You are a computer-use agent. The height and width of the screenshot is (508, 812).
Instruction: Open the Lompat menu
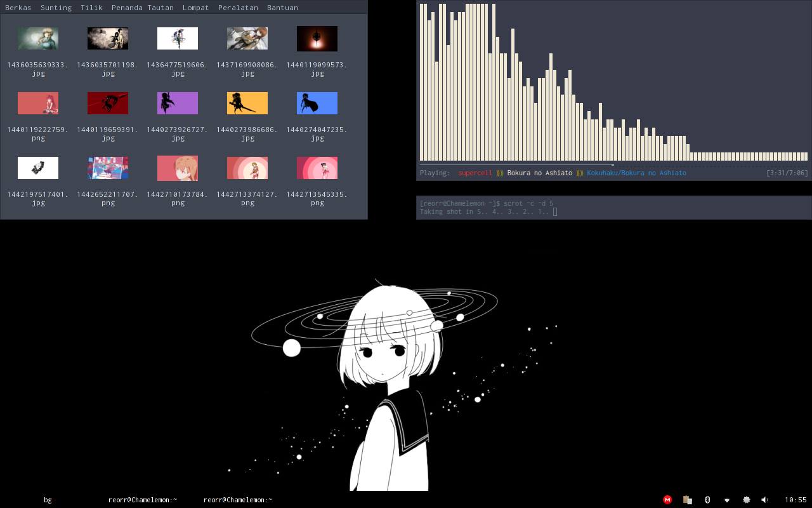[196, 8]
